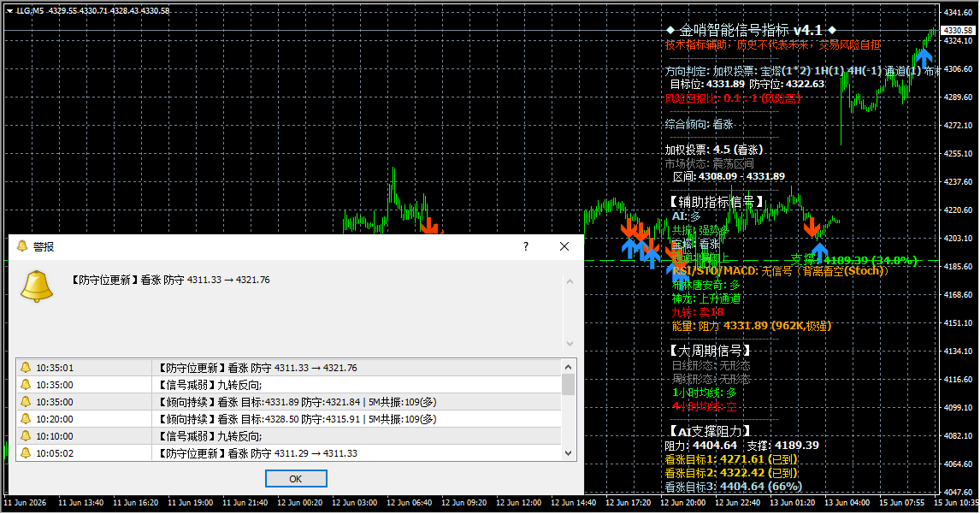Click blue up arrow signal near 4306.60 price
Image resolution: width=980 pixels, height=514 pixels.
point(923,57)
